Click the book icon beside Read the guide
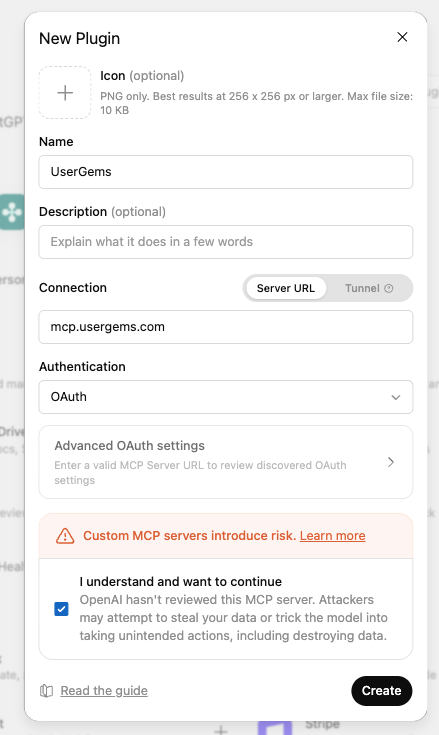Image resolution: width=439 pixels, height=735 pixels. (x=46, y=690)
